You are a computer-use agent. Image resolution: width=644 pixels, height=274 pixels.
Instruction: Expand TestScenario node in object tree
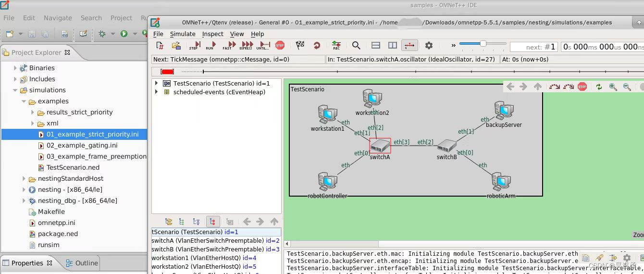(x=156, y=83)
